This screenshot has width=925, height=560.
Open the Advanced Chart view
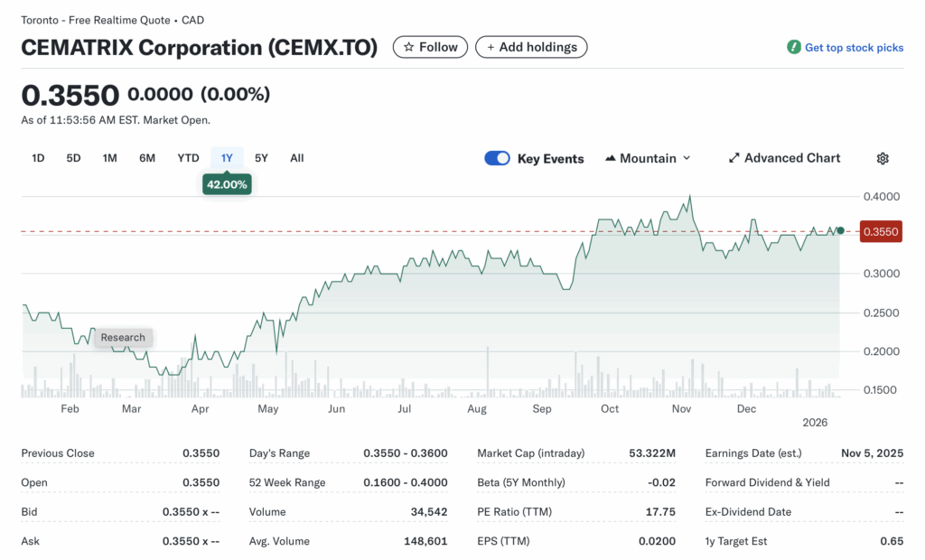784,158
